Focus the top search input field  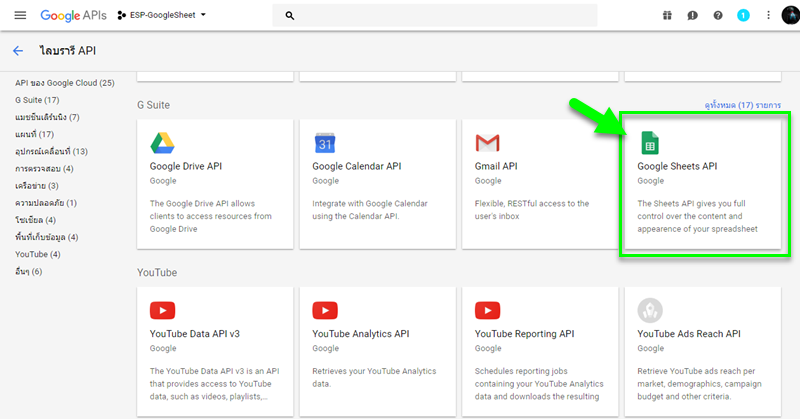[435, 15]
